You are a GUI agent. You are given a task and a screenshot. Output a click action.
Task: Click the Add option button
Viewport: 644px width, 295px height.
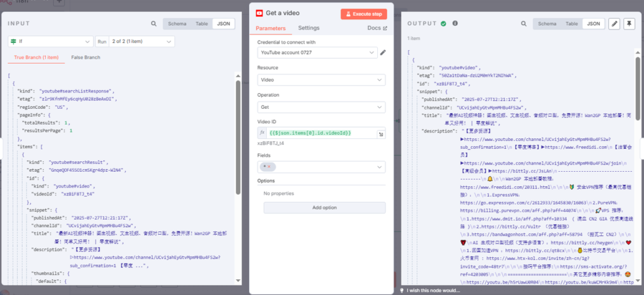[x=325, y=207]
